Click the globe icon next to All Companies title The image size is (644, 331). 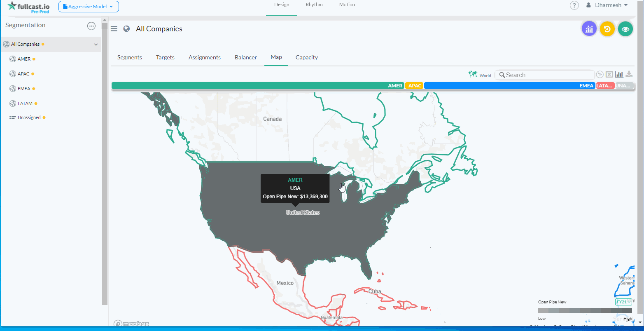point(127,28)
